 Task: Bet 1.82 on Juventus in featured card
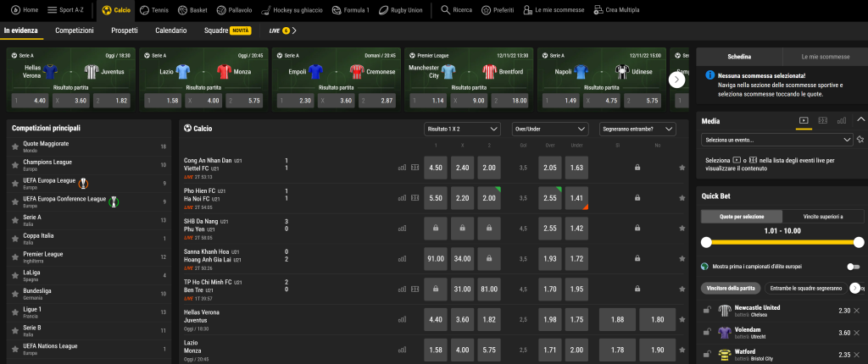(112, 101)
